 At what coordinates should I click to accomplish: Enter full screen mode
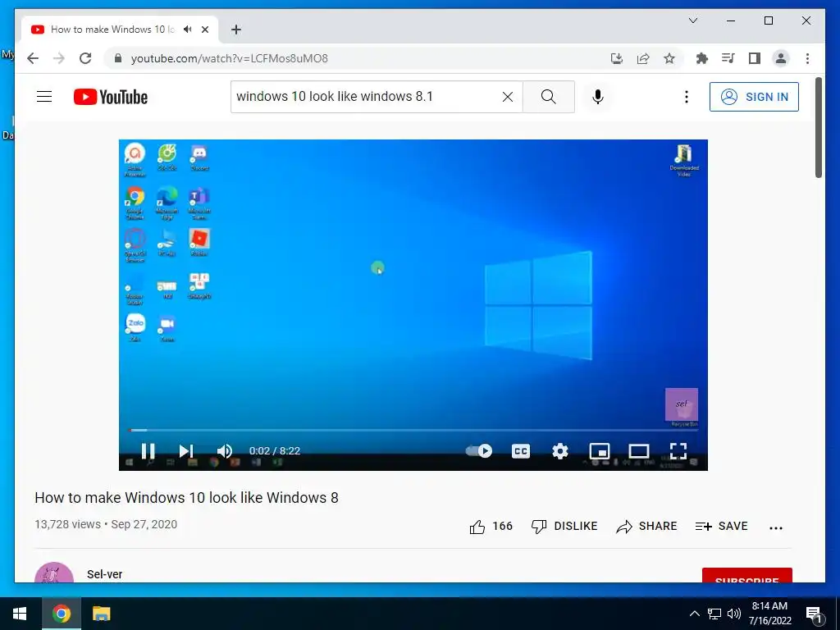coord(678,451)
